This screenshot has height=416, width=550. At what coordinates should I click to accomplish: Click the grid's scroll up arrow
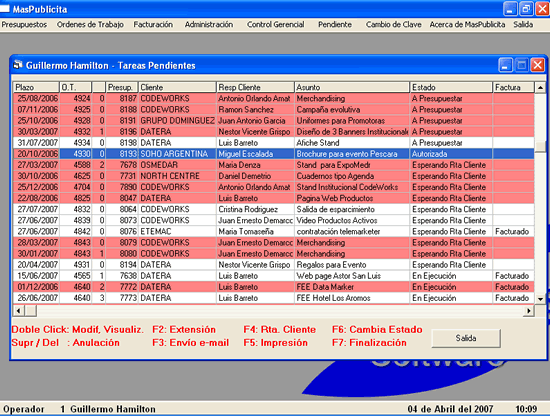(x=540, y=87)
